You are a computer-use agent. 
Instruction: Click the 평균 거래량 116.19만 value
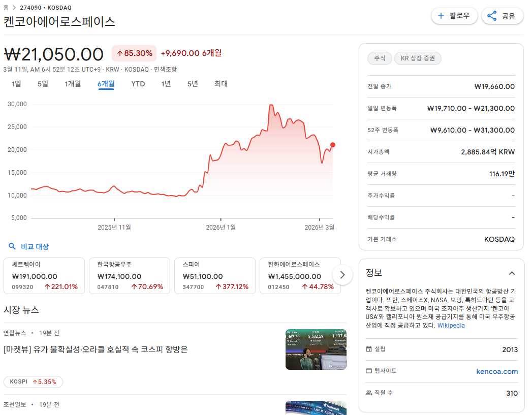pyautogui.click(x=502, y=174)
